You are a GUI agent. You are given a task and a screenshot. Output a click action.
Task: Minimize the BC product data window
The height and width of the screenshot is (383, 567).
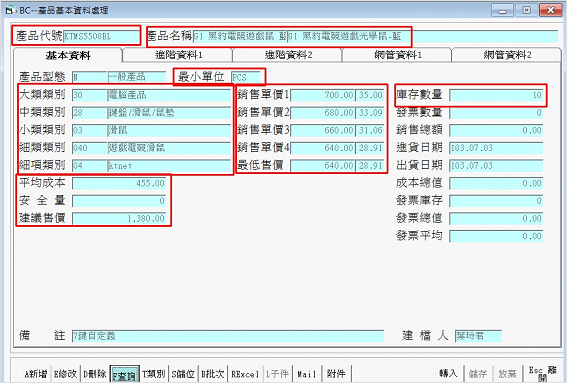click(x=502, y=10)
